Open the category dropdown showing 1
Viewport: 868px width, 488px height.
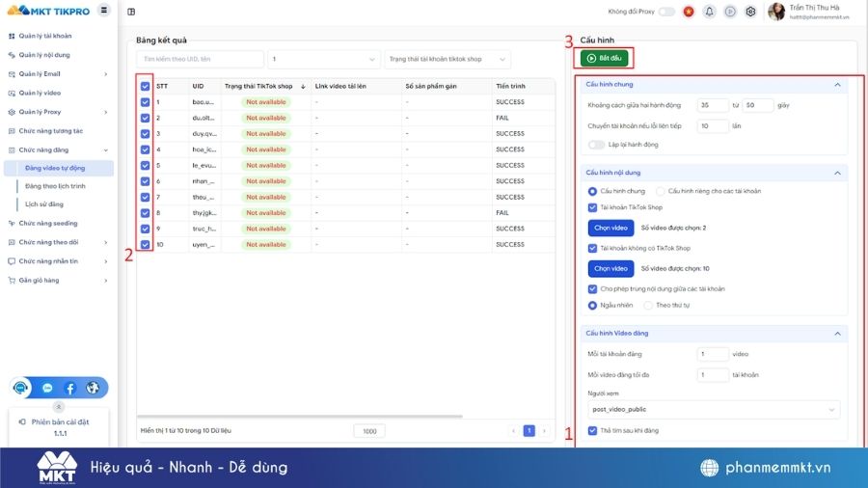pyautogui.click(x=323, y=59)
